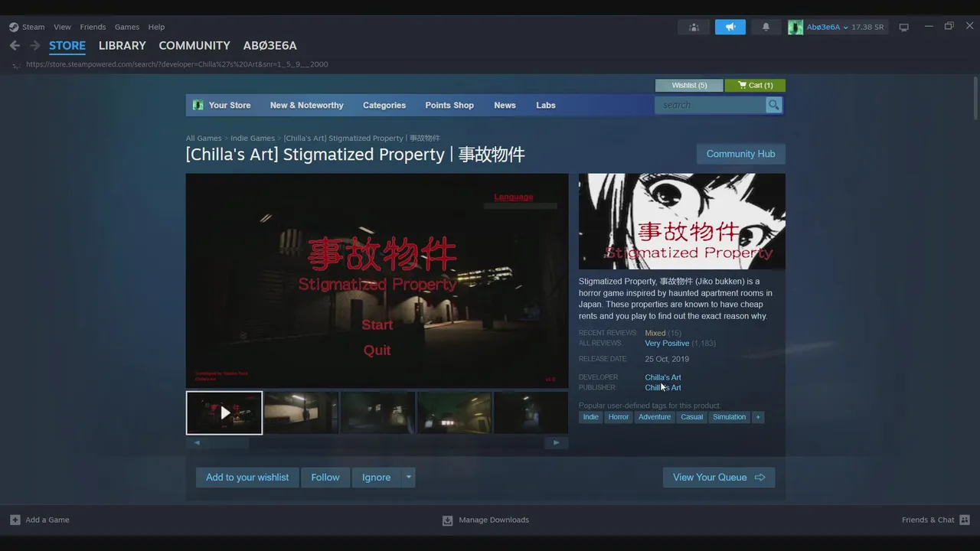The height and width of the screenshot is (551, 980).
Task: Open the notifications bell
Action: (x=766, y=27)
